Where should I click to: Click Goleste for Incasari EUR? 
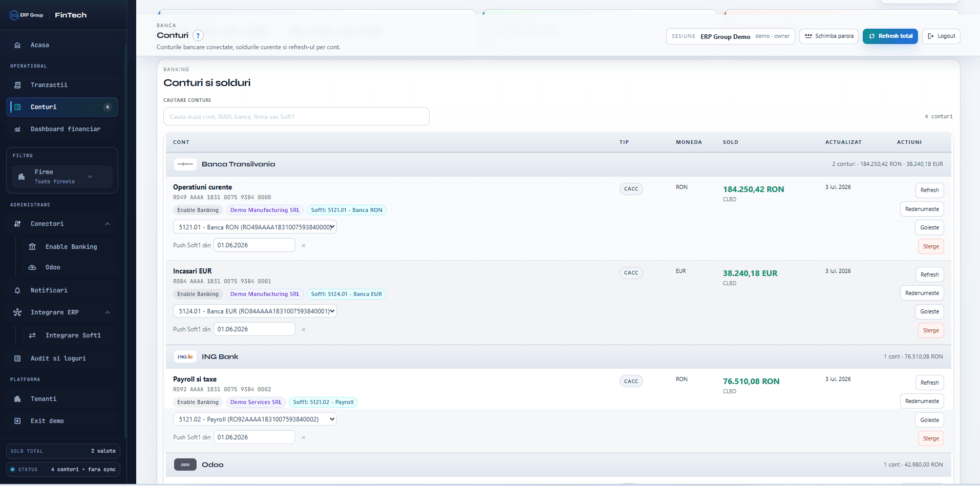click(929, 311)
